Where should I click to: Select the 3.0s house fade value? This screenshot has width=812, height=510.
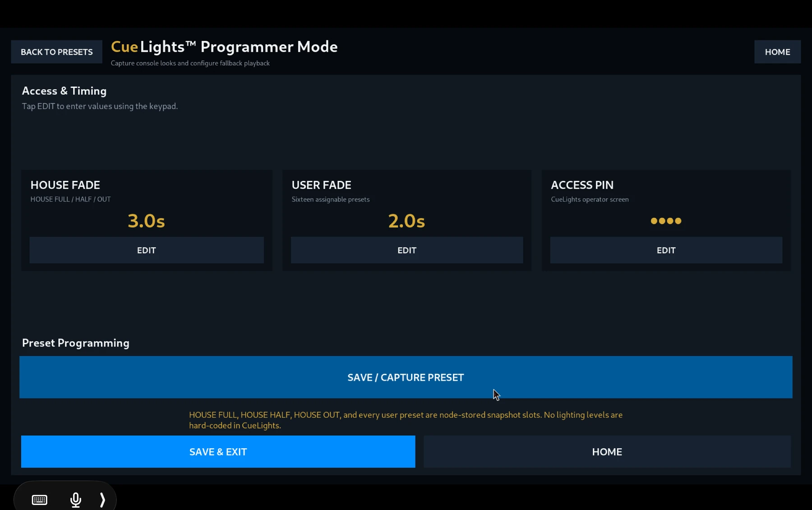[146, 221]
